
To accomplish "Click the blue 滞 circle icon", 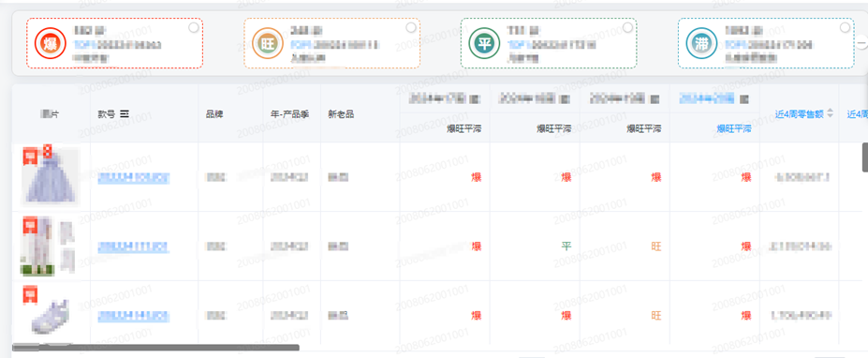I will [x=701, y=43].
